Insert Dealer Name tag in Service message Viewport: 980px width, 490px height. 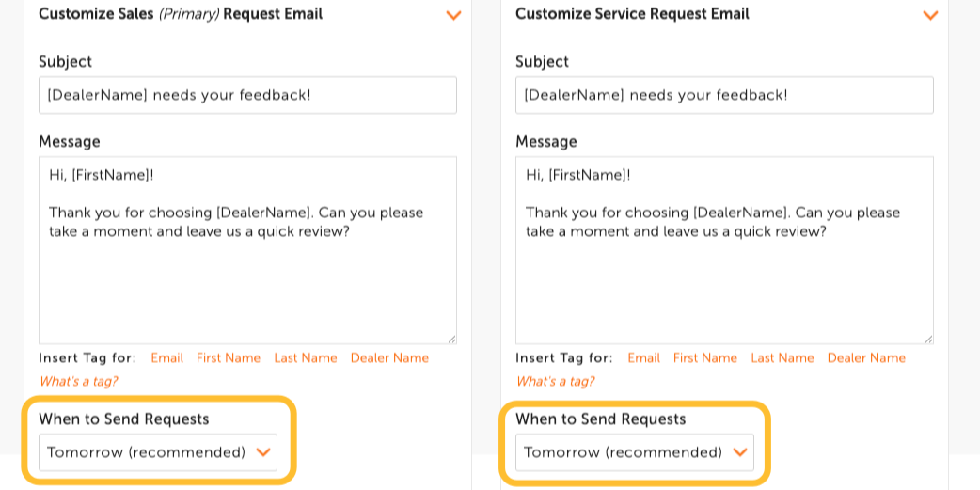pyautogui.click(x=866, y=358)
